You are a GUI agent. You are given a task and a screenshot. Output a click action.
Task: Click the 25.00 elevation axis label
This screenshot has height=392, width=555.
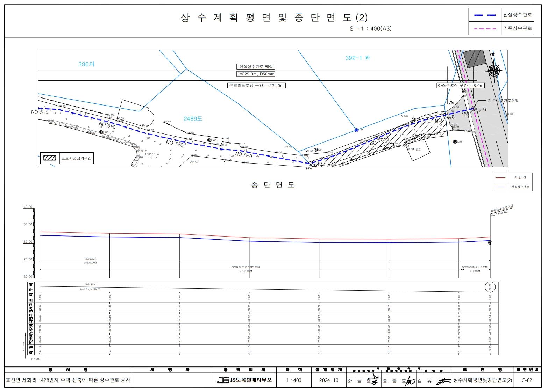point(28,259)
